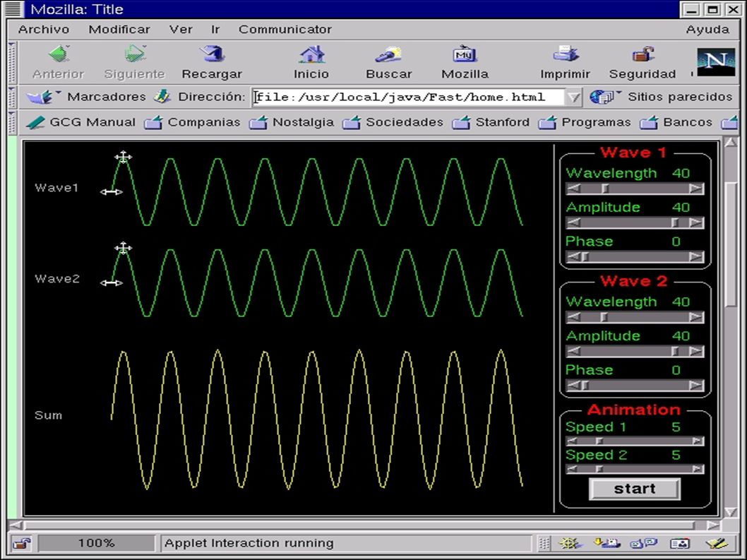Open the GCG Manual bookmark
The height and width of the screenshot is (560, 747).
click(80, 122)
